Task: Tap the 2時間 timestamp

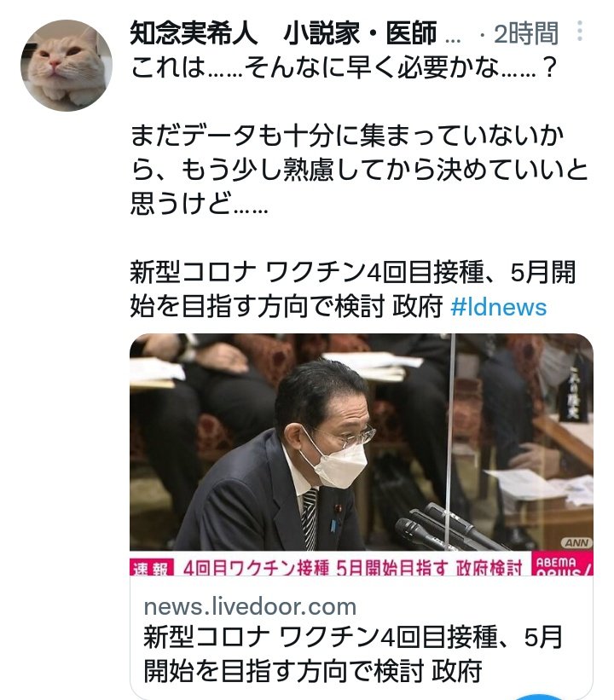Action: [526, 33]
